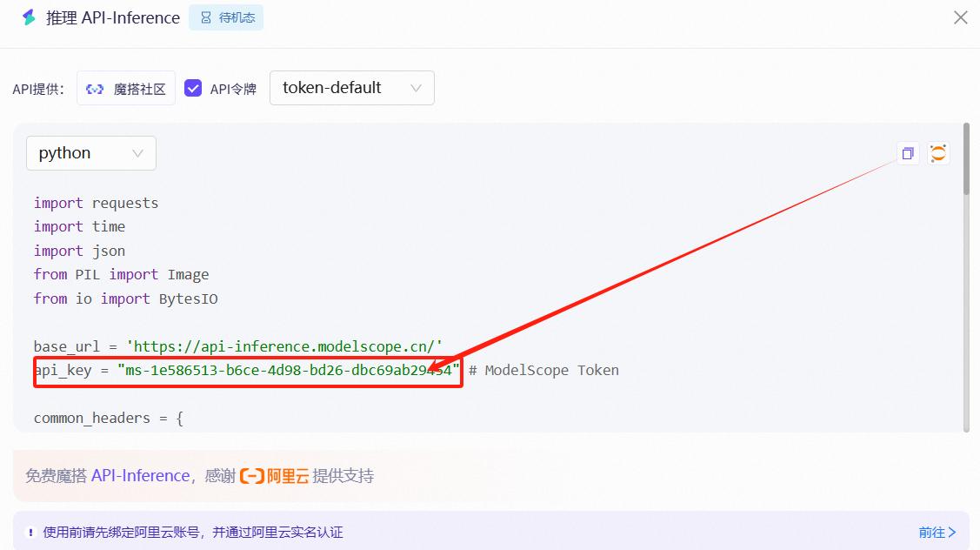Click the 推理 API-Inference title text
This screenshot has height=550, width=980.
tap(113, 18)
